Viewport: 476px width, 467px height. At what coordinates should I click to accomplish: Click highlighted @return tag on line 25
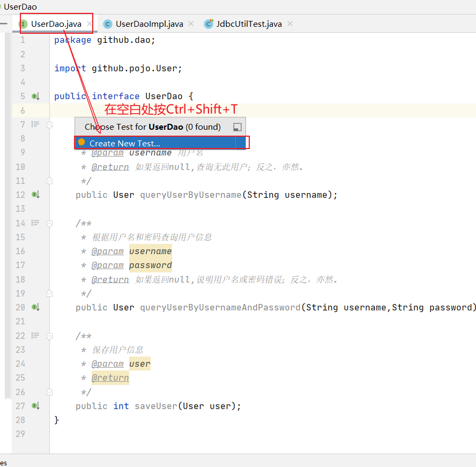110,378
